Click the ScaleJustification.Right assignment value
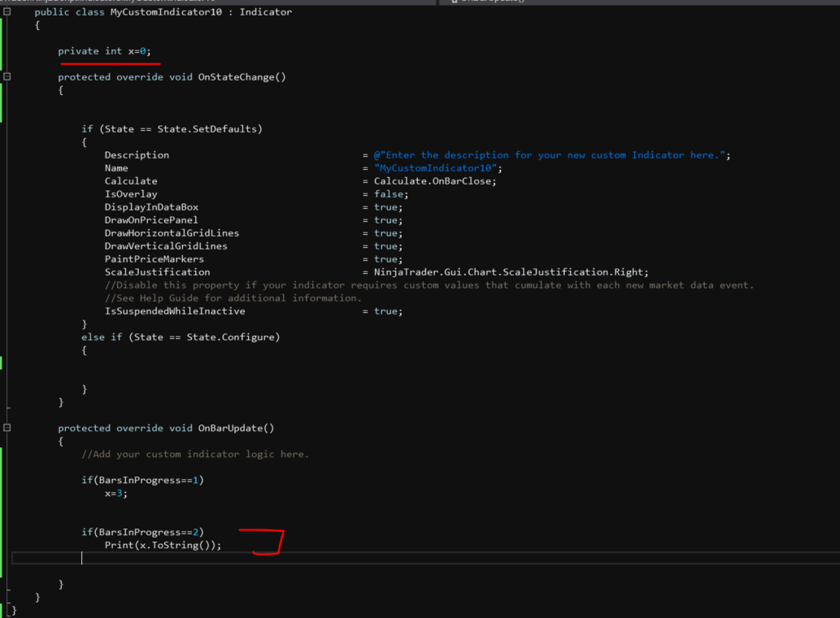The height and width of the screenshot is (618, 840). point(511,272)
